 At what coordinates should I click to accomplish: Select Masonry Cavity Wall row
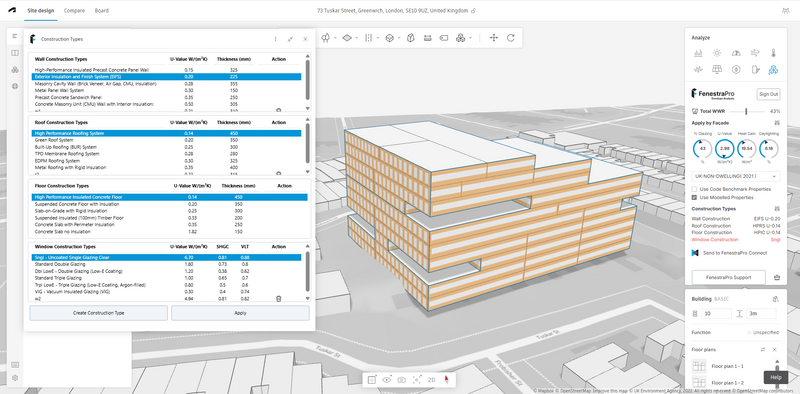(167, 83)
